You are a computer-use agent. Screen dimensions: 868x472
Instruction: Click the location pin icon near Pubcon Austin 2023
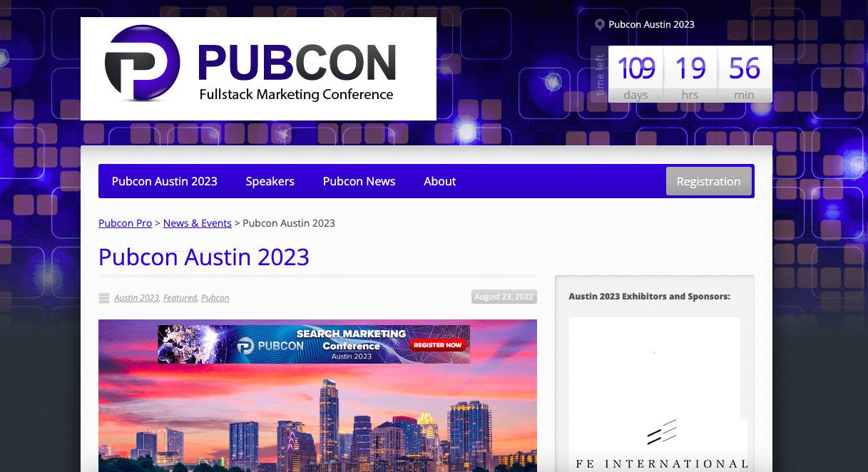pos(600,25)
